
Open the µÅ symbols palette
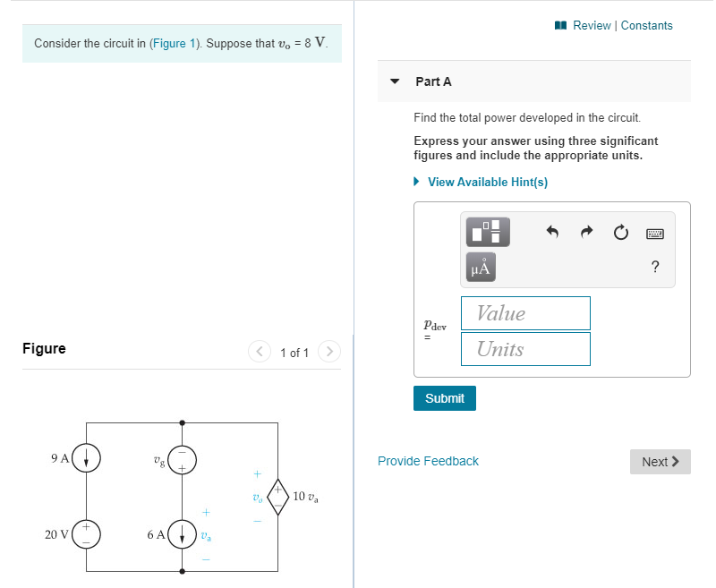tap(481, 267)
